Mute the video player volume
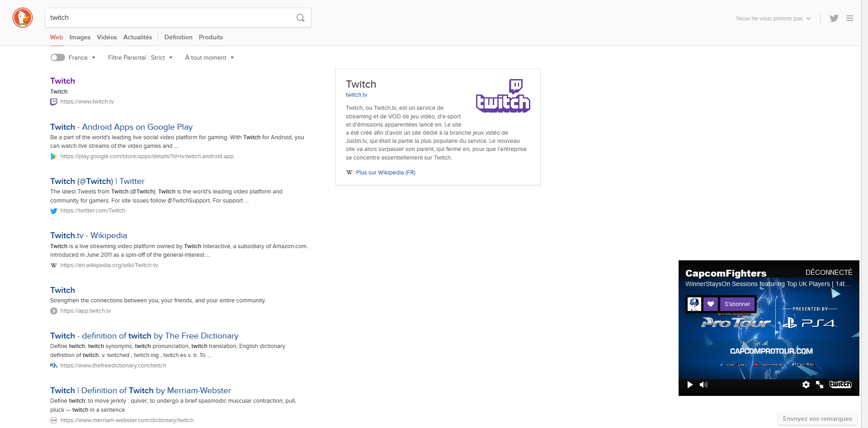 tap(703, 385)
